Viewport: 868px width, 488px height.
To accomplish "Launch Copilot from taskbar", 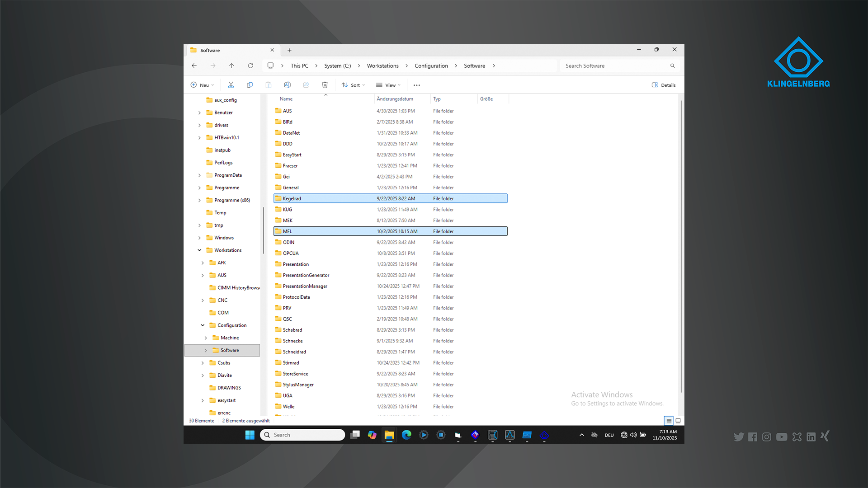I will click(x=372, y=435).
